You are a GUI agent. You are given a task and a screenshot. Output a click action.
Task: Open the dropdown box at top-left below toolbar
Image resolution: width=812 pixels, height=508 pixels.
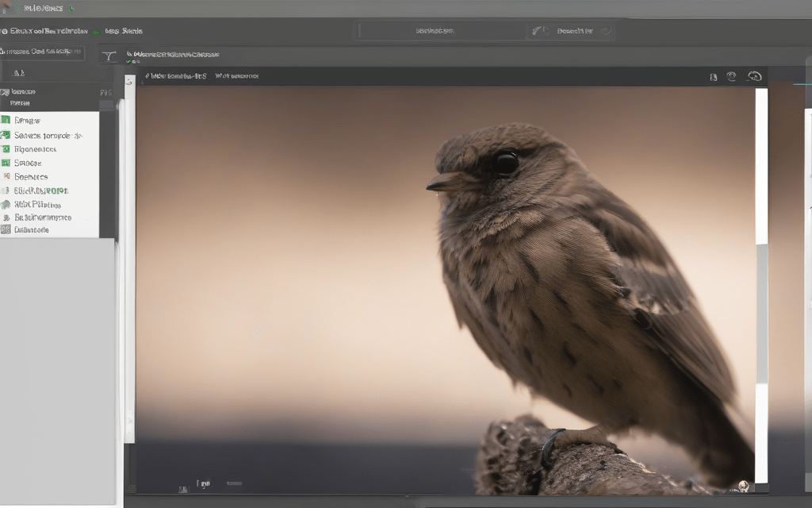coord(43,52)
